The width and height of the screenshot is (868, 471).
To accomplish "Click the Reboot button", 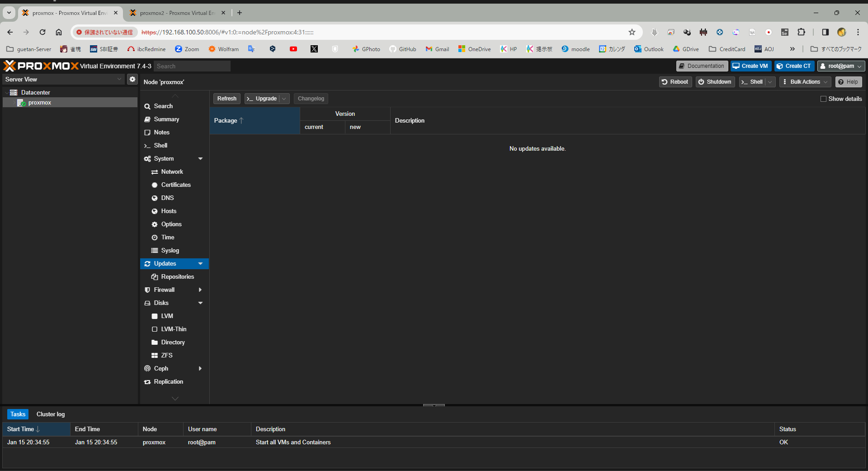I will pyautogui.click(x=675, y=82).
